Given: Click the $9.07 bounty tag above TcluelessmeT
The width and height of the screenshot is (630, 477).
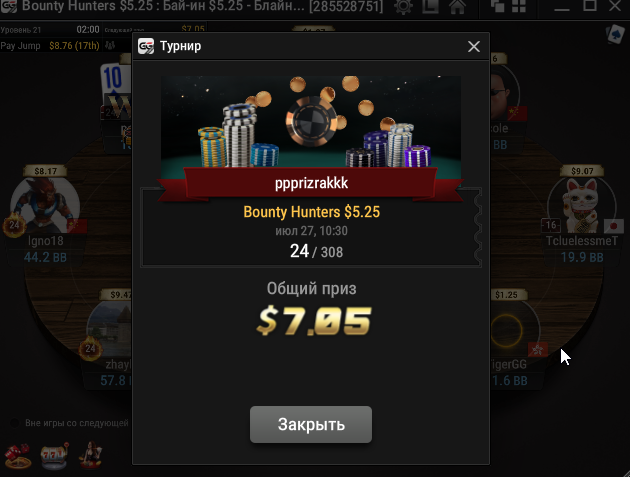Looking at the screenshot, I should point(582,171).
